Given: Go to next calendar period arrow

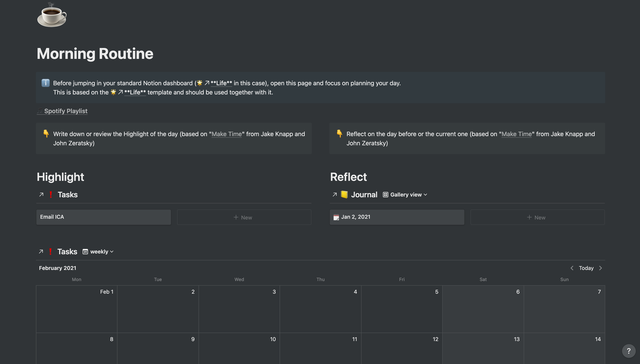Looking at the screenshot, I should coord(600,268).
